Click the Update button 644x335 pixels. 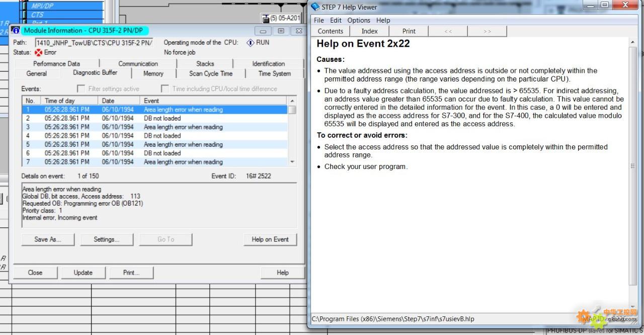pos(83,273)
